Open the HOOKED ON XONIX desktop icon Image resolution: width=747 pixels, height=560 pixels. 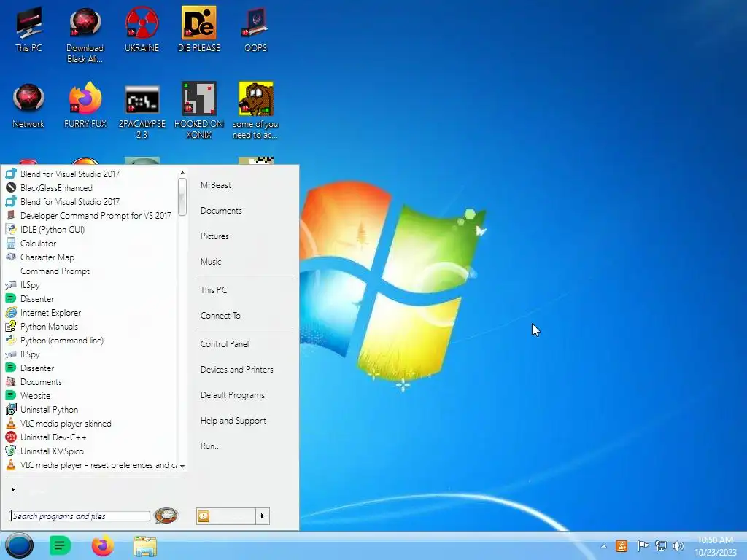198,111
